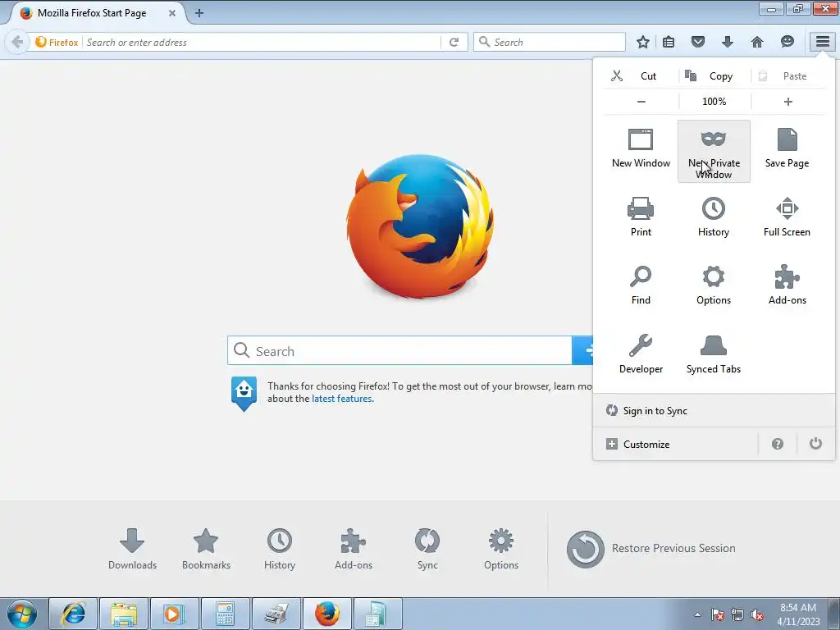
Task: Enter Full Screen mode
Action: point(787,217)
